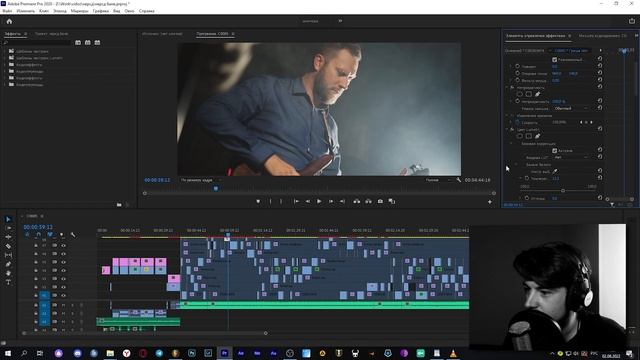Open quick export icon at top right
This screenshot has height=360, width=640.
pyautogui.click(x=632, y=21)
